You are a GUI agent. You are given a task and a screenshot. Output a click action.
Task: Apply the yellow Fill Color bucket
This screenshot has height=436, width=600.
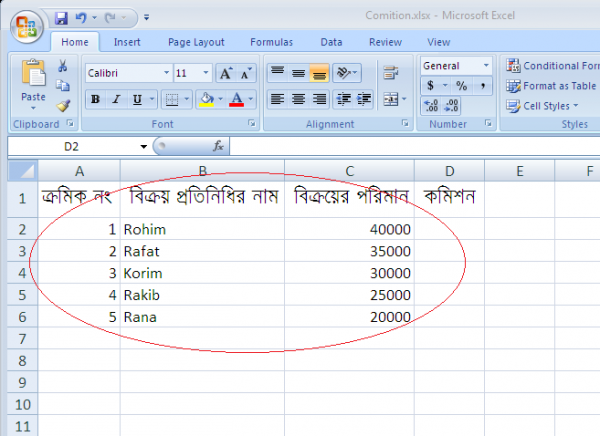pyautogui.click(x=207, y=100)
